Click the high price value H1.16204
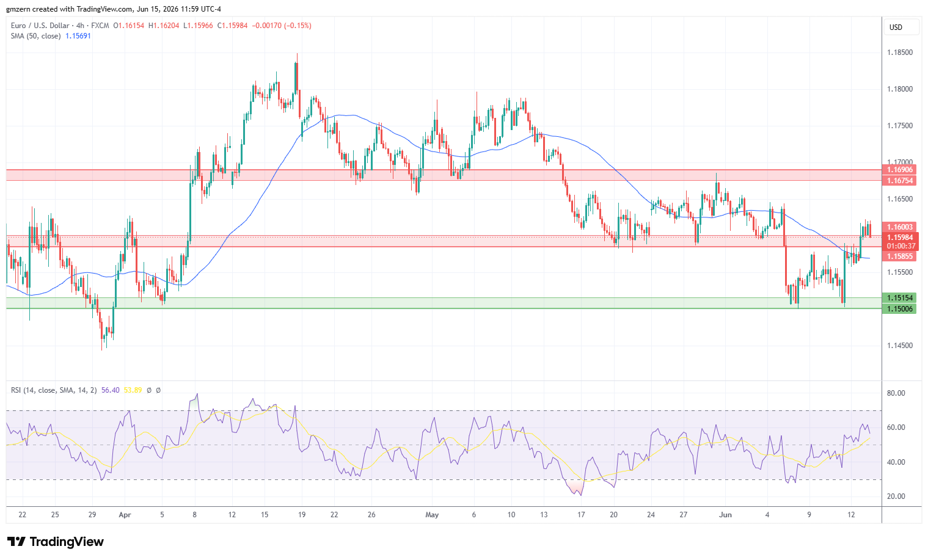 tap(164, 26)
